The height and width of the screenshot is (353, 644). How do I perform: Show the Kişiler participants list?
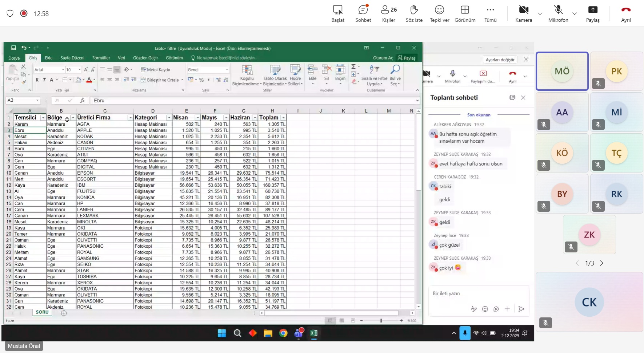click(388, 13)
